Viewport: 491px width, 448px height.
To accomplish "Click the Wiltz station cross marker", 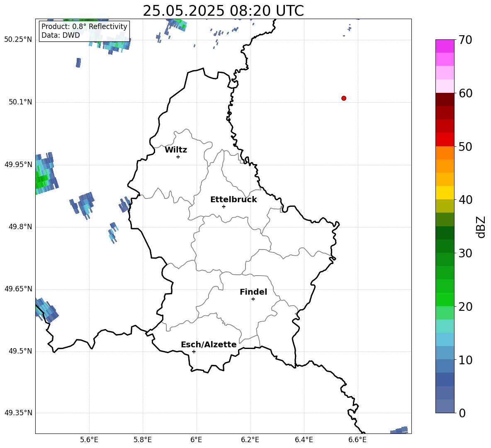I will (178, 157).
